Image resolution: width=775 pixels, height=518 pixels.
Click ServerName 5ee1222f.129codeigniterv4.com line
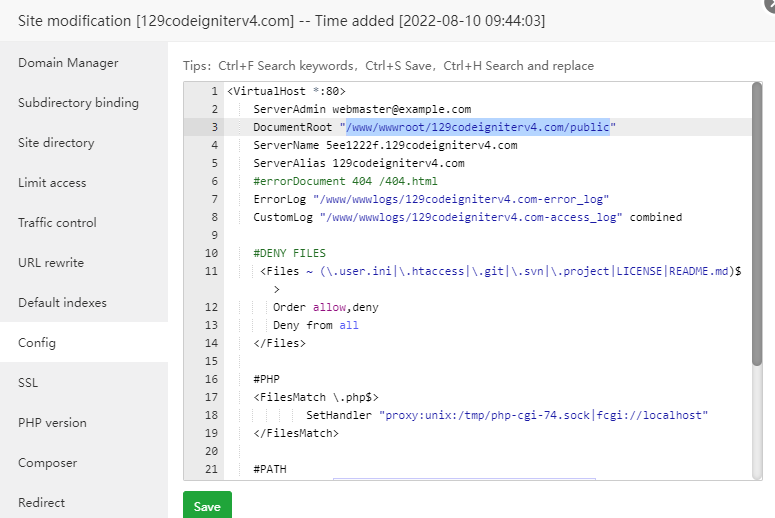[x=385, y=145]
